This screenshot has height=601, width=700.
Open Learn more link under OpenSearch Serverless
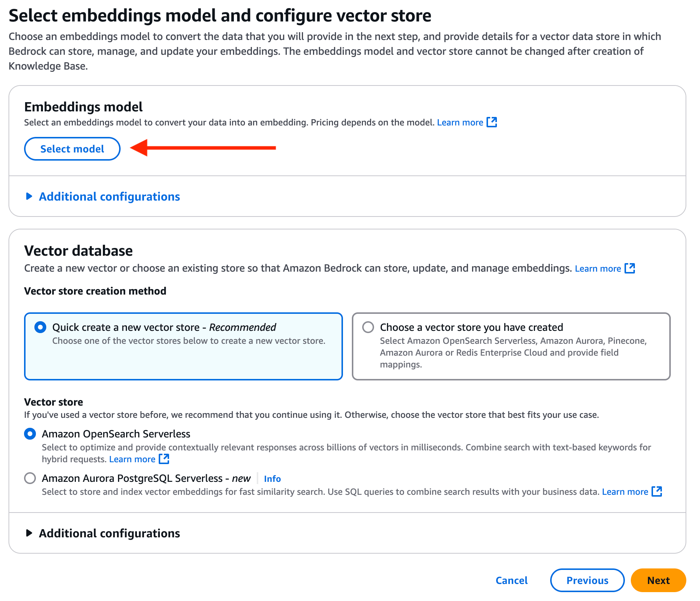[132, 459]
